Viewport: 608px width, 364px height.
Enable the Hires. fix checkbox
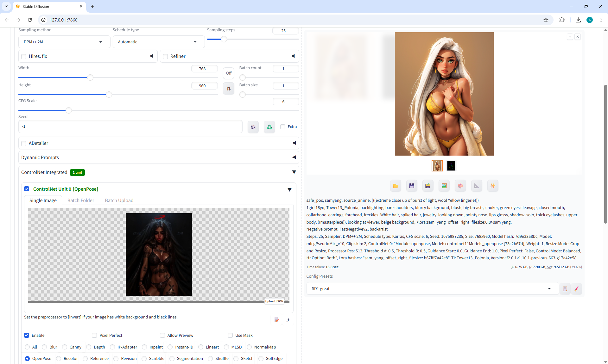pos(24,57)
